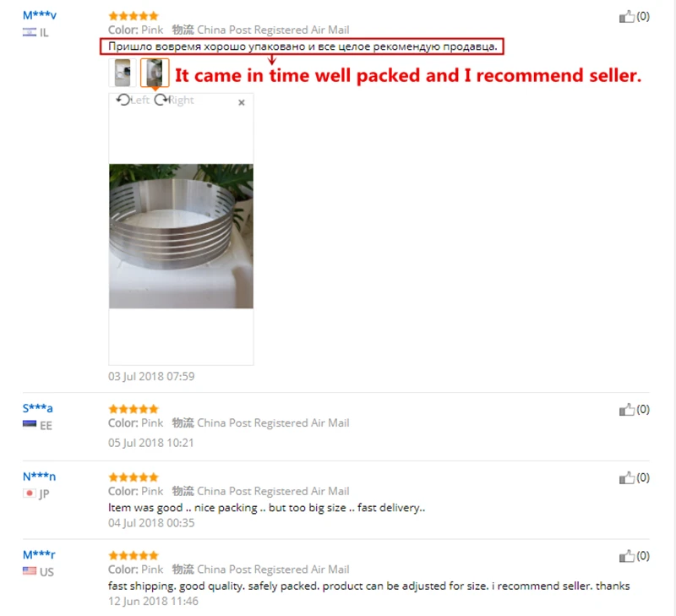Rotate the review photo right
676x616 pixels.
coord(174,100)
